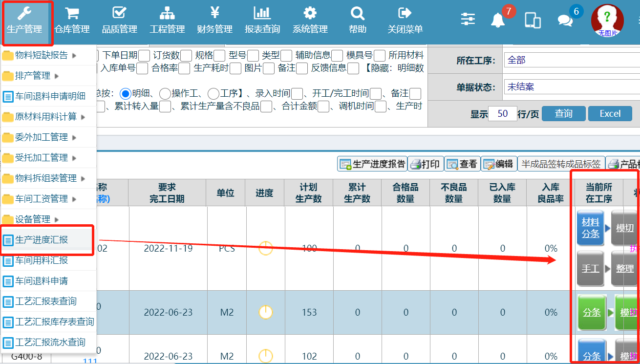Open 车间用料汇报 from the sidebar menu

42,260
